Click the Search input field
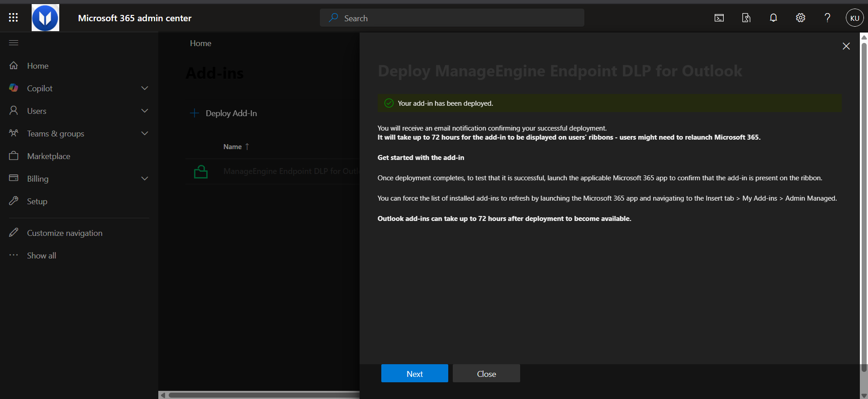 (452, 18)
